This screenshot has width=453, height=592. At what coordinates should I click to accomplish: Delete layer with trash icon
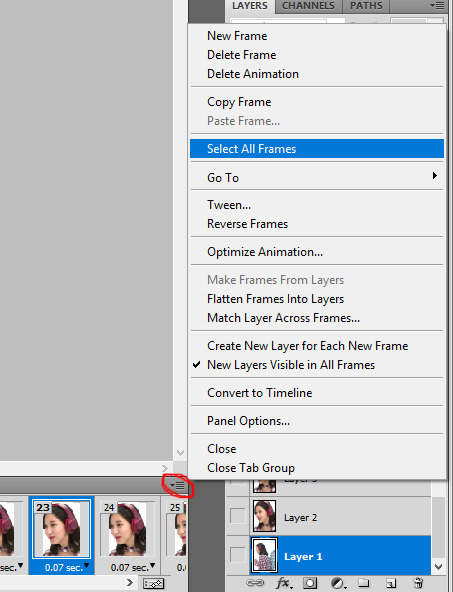point(418,583)
